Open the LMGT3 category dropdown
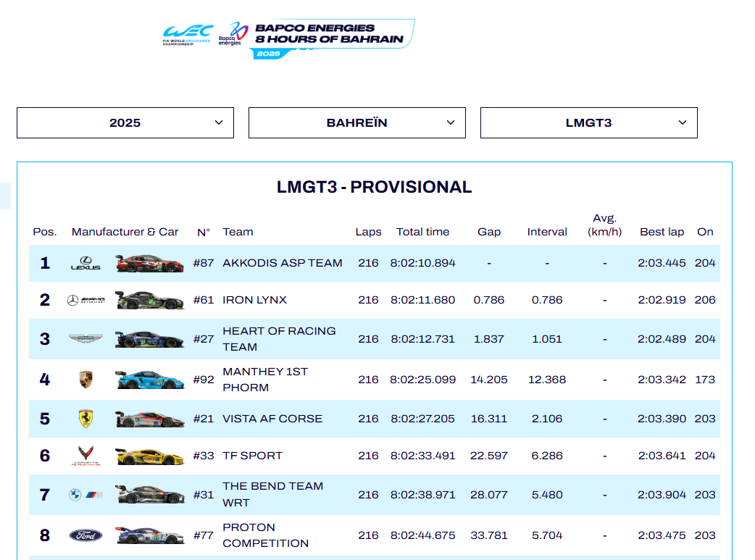The width and height of the screenshot is (755, 560). [x=589, y=123]
